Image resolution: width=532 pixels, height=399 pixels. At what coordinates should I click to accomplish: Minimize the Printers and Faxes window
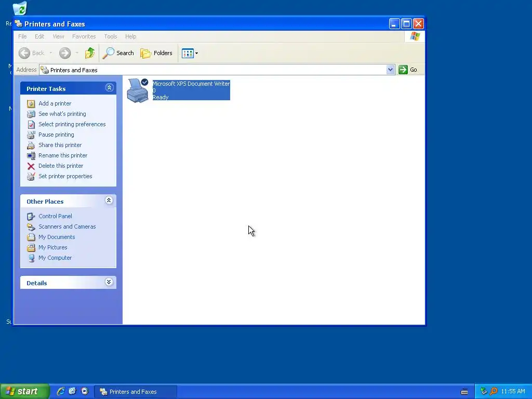pos(394,24)
